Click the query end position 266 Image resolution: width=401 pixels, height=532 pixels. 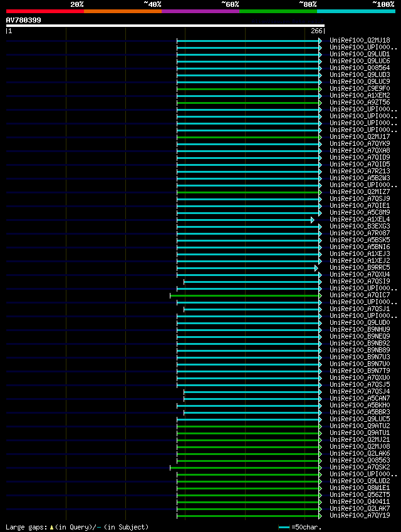[316, 31]
